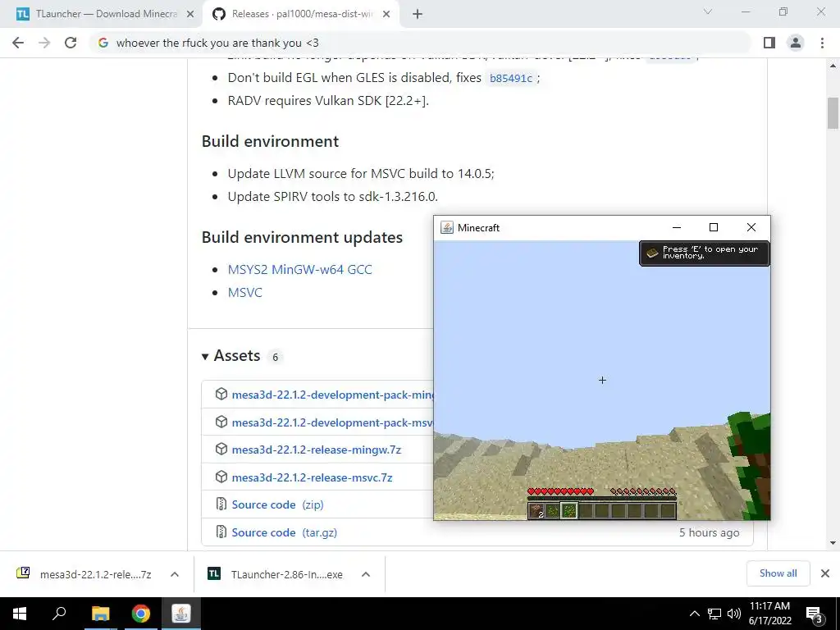
Task: Click the package icon beside release-mingw.7z
Action: pos(221,449)
